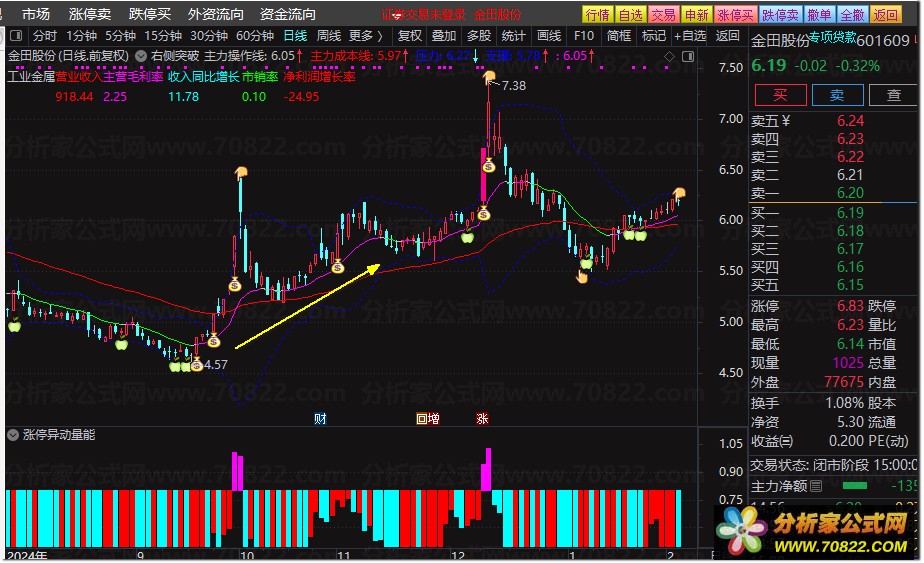Click the 卖一 price 6.20
This screenshot has width=924, height=563.
(x=850, y=193)
